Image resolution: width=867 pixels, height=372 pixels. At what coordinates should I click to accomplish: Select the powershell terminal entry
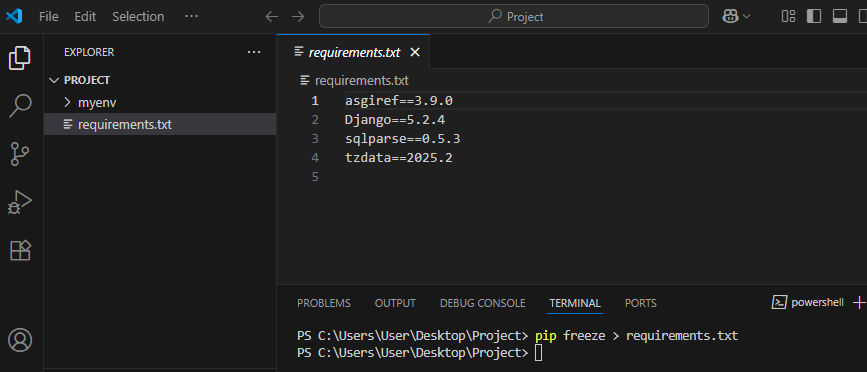(x=808, y=302)
